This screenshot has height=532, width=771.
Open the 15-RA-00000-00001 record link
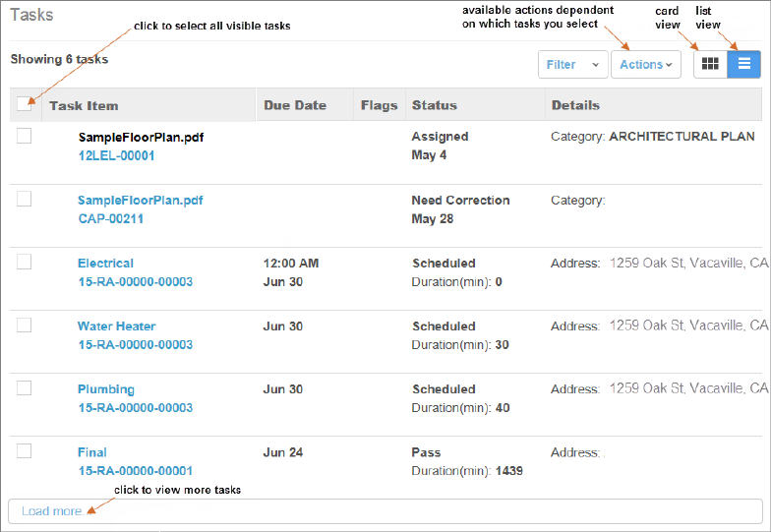click(x=135, y=471)
